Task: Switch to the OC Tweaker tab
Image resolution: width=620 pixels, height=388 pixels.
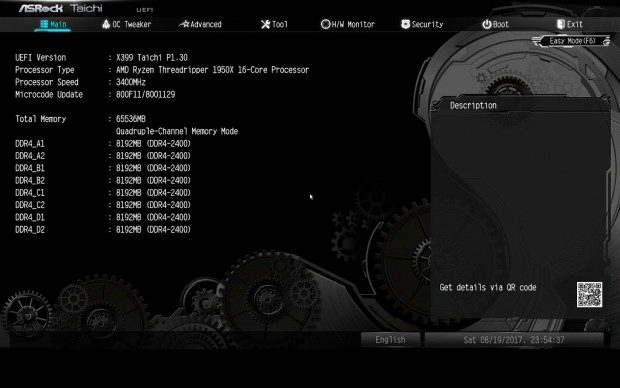Action: coord(127,24)
